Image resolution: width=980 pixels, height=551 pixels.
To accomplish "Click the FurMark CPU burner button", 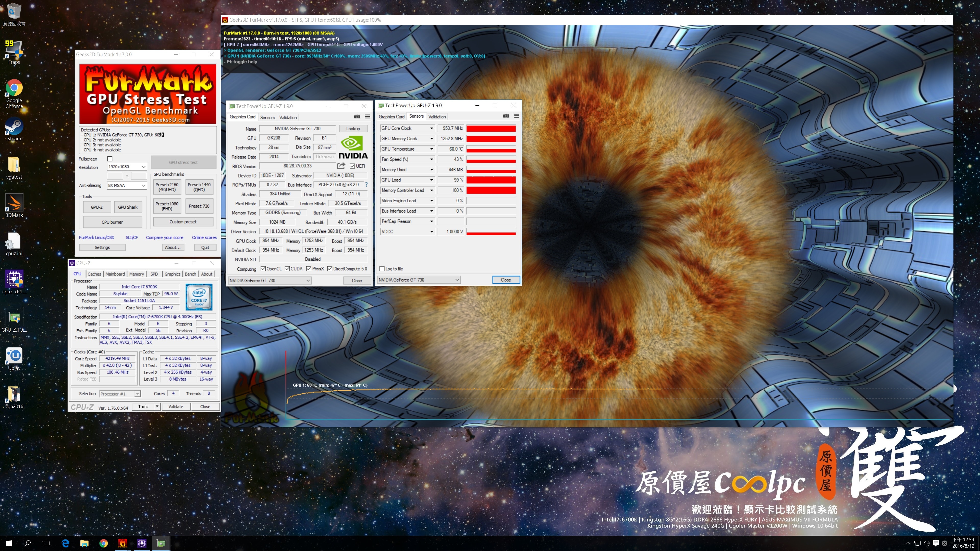I will click(x=112, y=222).
